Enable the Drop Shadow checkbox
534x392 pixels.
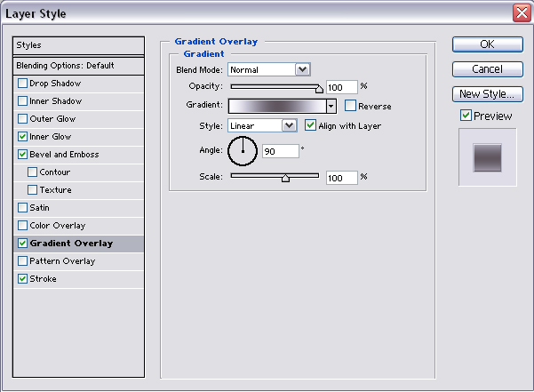pos(22,84)
